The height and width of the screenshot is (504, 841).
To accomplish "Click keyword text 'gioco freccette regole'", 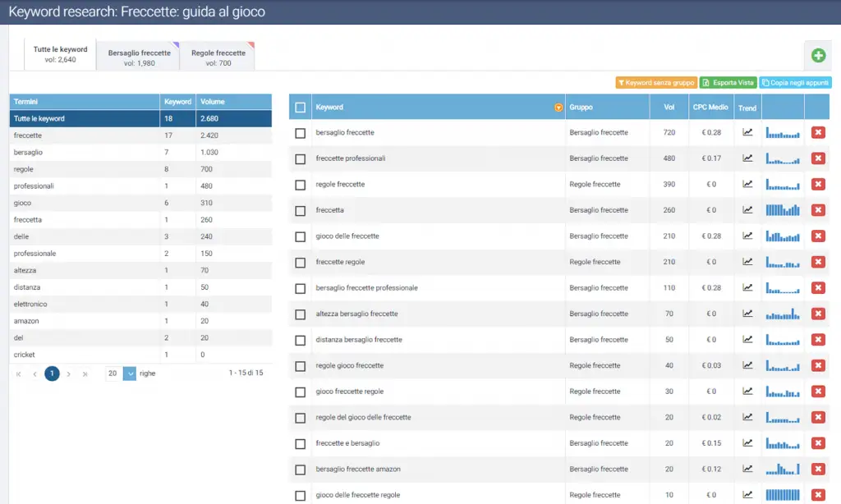I will (350, 392).
